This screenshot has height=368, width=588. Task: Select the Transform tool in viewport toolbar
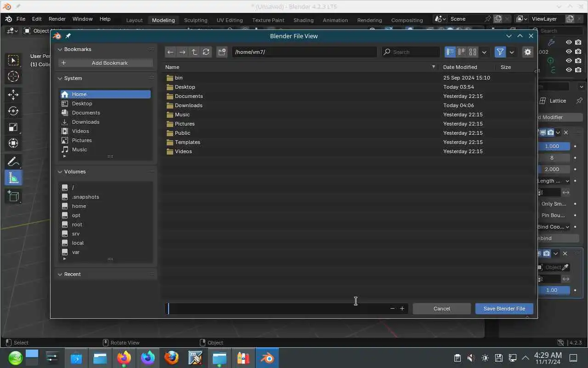click(x=13, y=143)
